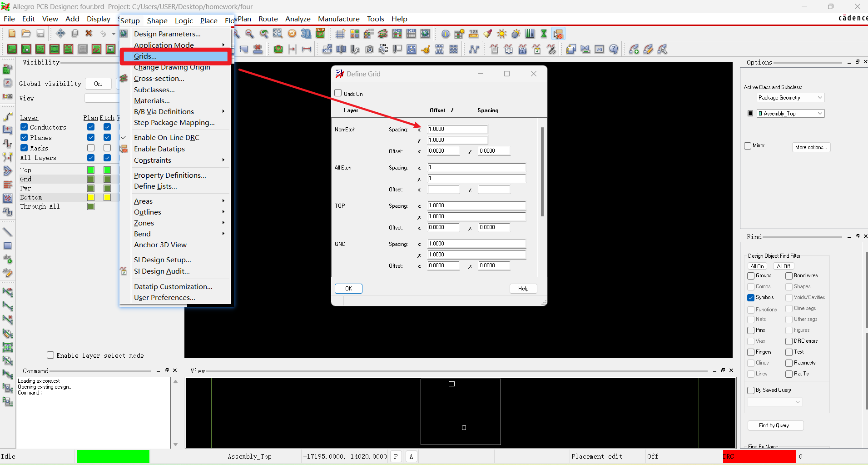The width and height of the screenshot is (868, 465).
Task: Click the unrats-all N-shaped icon
Action: tap(474, 49)
